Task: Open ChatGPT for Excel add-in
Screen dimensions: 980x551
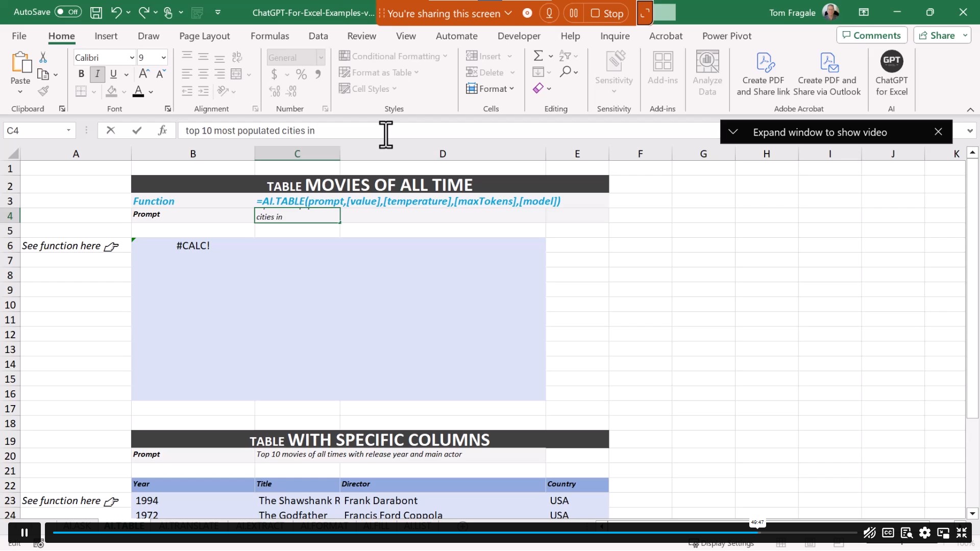Action: (892, 73)
